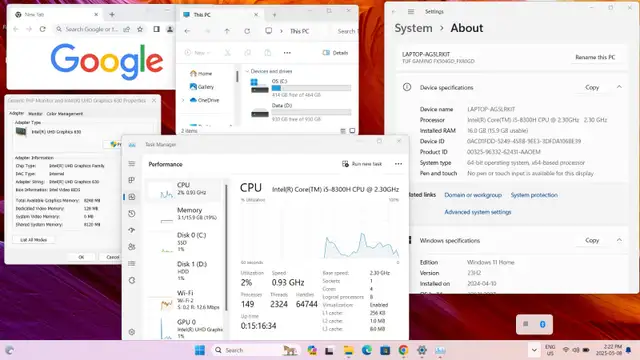Open Advanced system settings link

478,212
